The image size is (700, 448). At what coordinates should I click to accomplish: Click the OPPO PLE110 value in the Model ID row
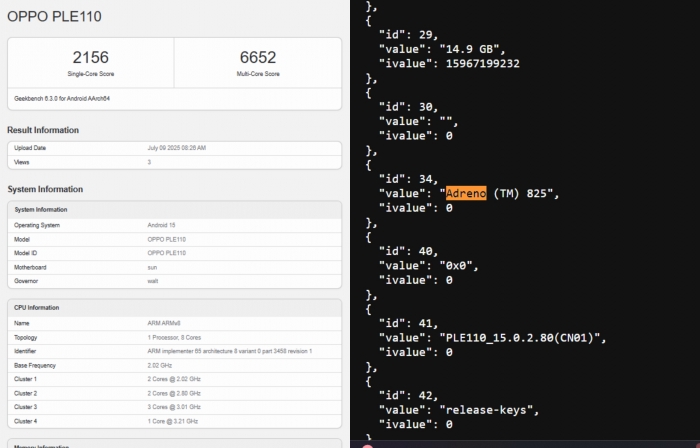click(167, 253)
